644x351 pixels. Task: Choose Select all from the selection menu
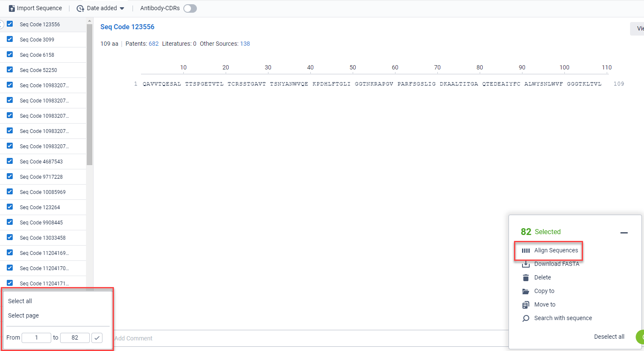point(20,301)
